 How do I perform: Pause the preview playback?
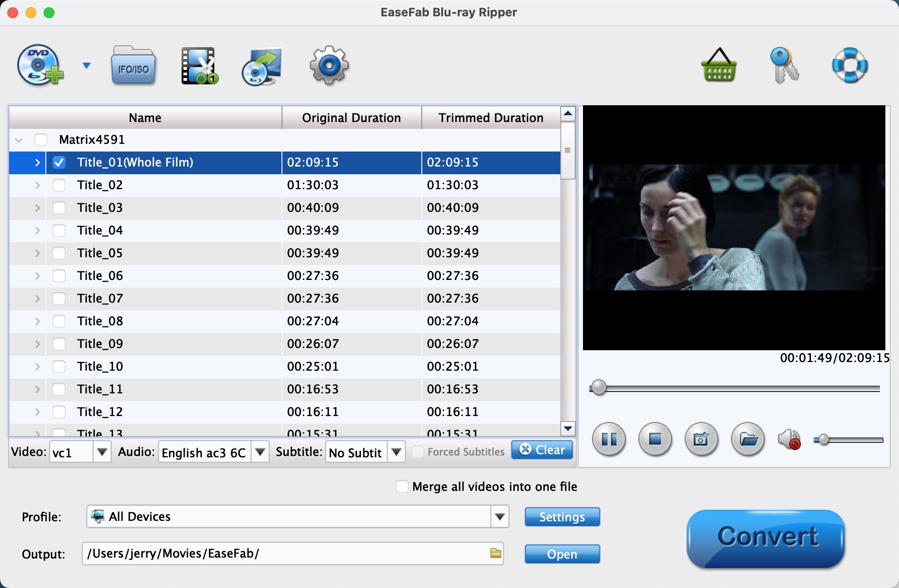tap(609, 439)
